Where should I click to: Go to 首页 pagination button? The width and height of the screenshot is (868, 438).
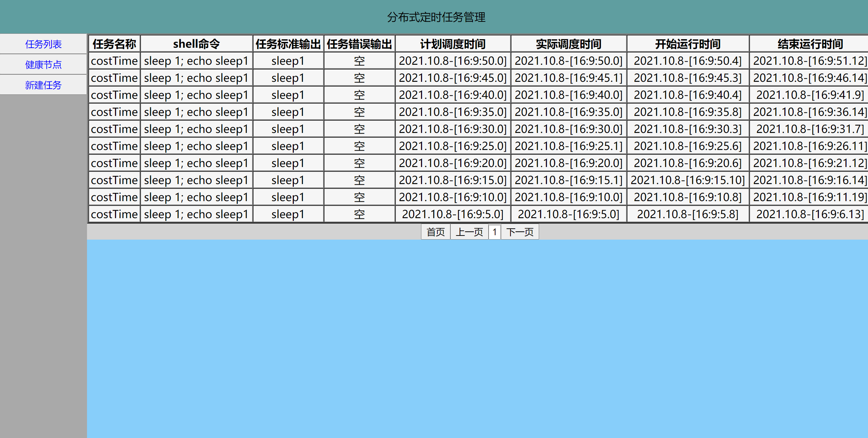[x=436, y=232]
